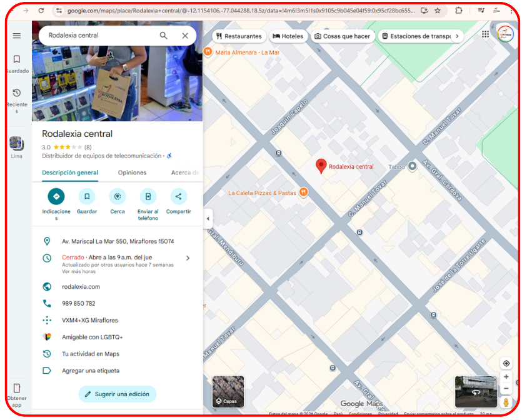This screenshot has height=420, width=522.
Task: Click Enviar al teléfono icon
Action: tap(148, 196)
